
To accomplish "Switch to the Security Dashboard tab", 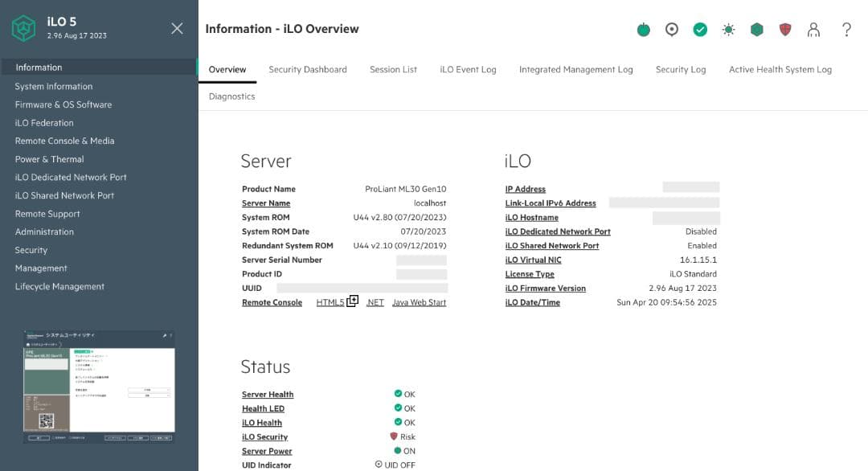I will pyautogui.click(x=307, y=69).
